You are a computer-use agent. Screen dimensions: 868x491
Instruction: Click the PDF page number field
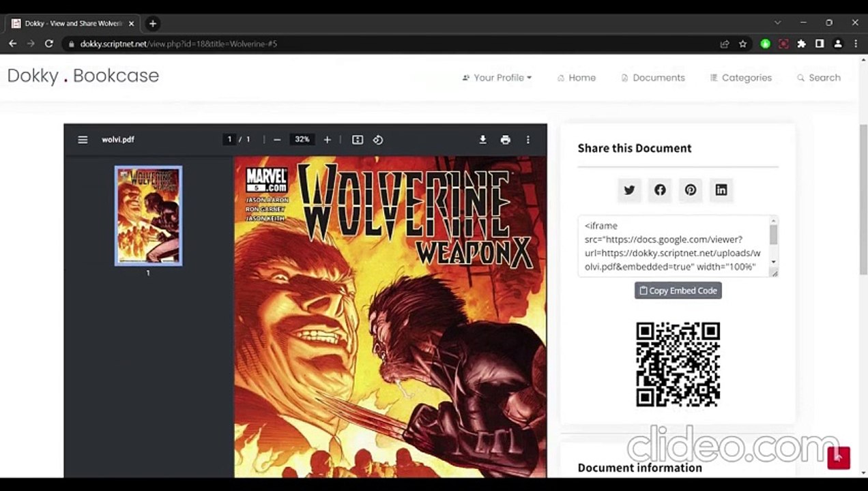(x=229, y=140)
